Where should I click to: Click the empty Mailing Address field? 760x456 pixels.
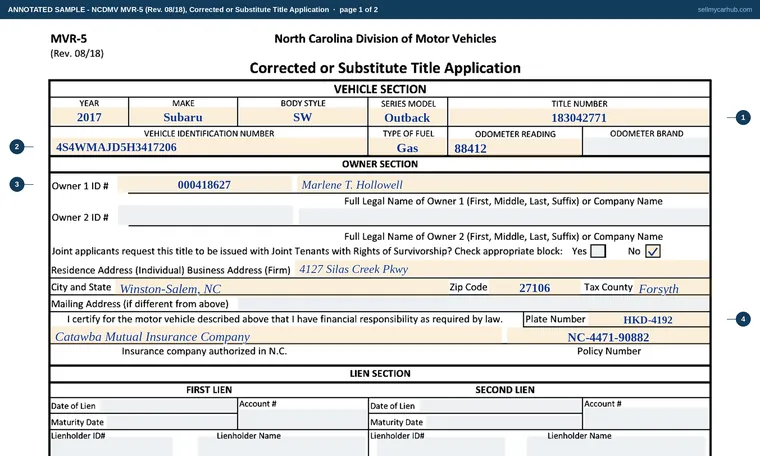pos(473,304)
